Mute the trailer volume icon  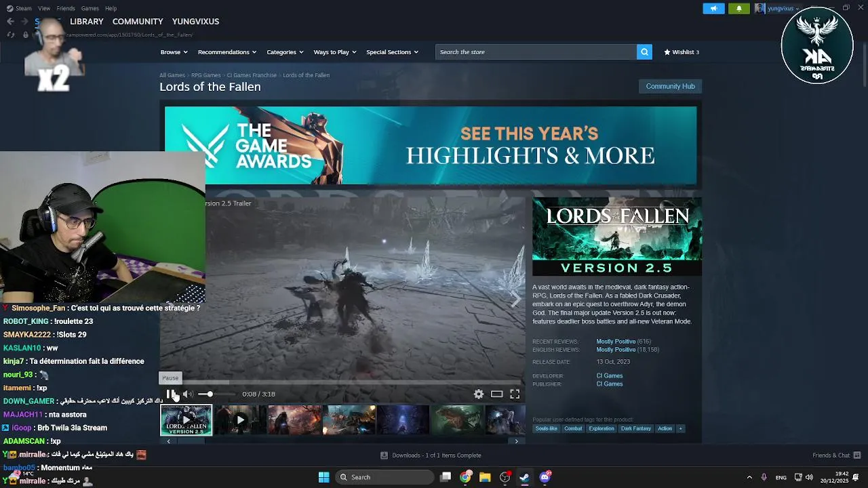click(186, 394)
